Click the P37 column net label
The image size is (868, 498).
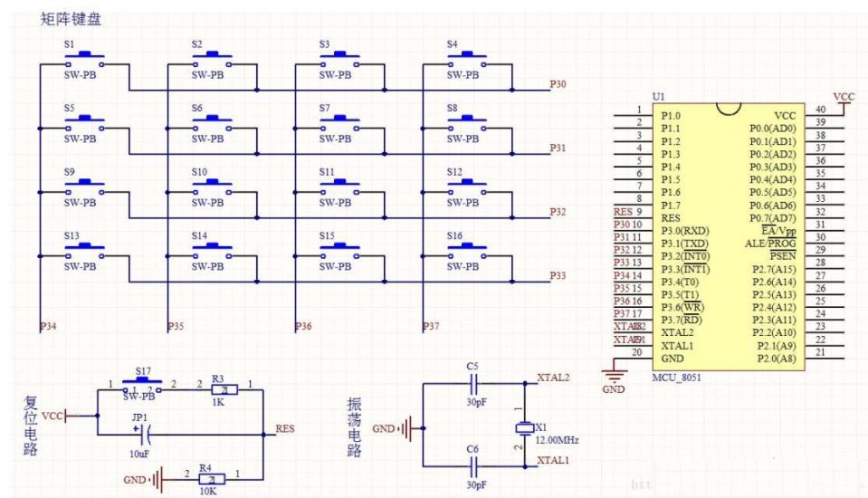pyautogui.click(x=431, y=326)
